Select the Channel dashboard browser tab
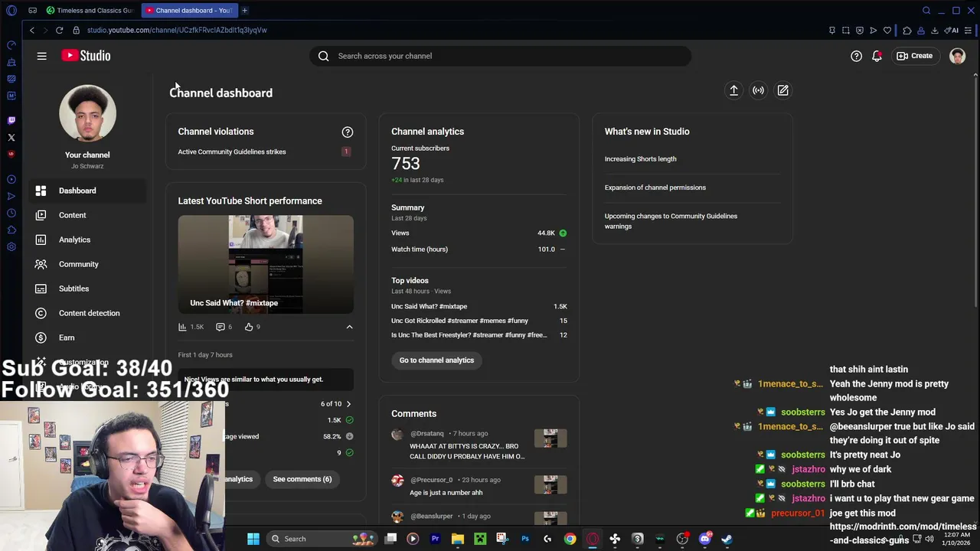Screen dimensions: 980x551 190,10
